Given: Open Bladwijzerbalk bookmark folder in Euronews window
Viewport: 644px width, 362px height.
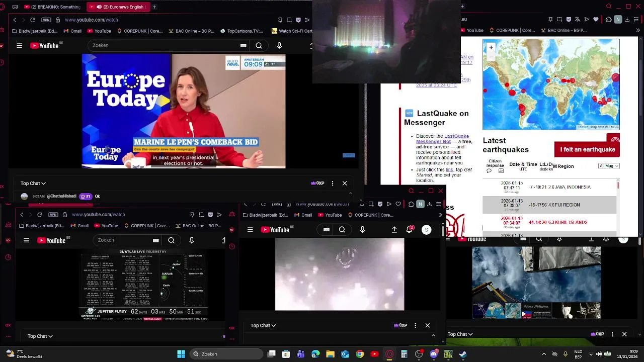Looking at the screenshot, I should [x=34, y=31].
